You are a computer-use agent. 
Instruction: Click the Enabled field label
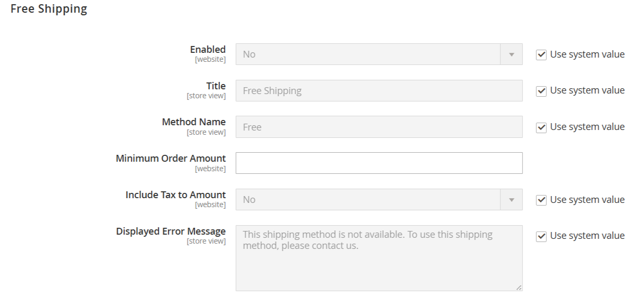point(208,50)
